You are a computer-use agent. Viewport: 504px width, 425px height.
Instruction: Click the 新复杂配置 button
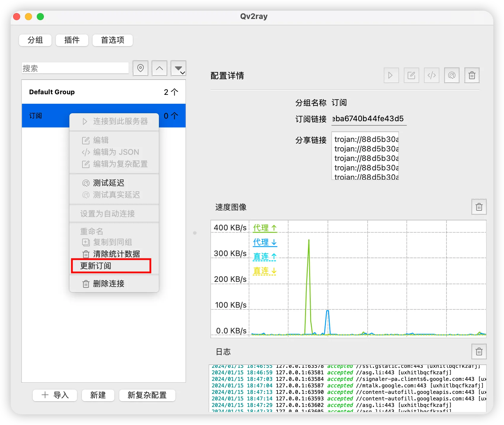pyautogui.click(x=147, y=395)
